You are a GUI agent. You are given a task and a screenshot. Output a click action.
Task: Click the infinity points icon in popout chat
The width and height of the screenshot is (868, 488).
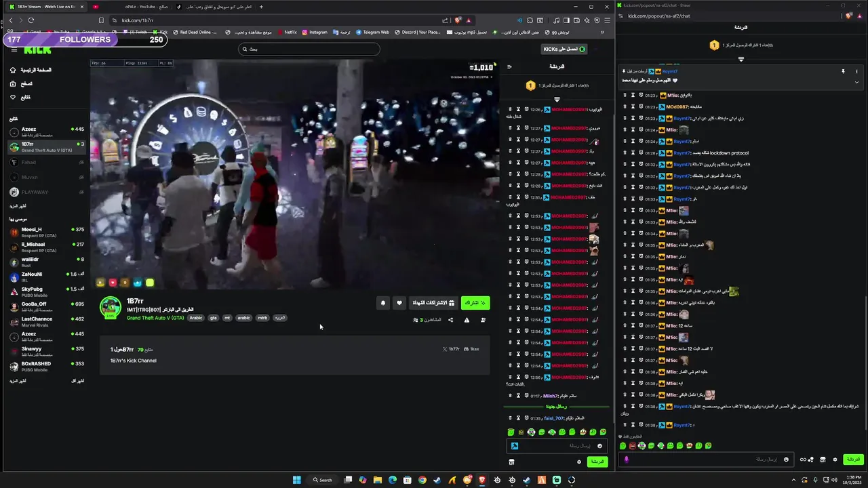pos(806,460)
